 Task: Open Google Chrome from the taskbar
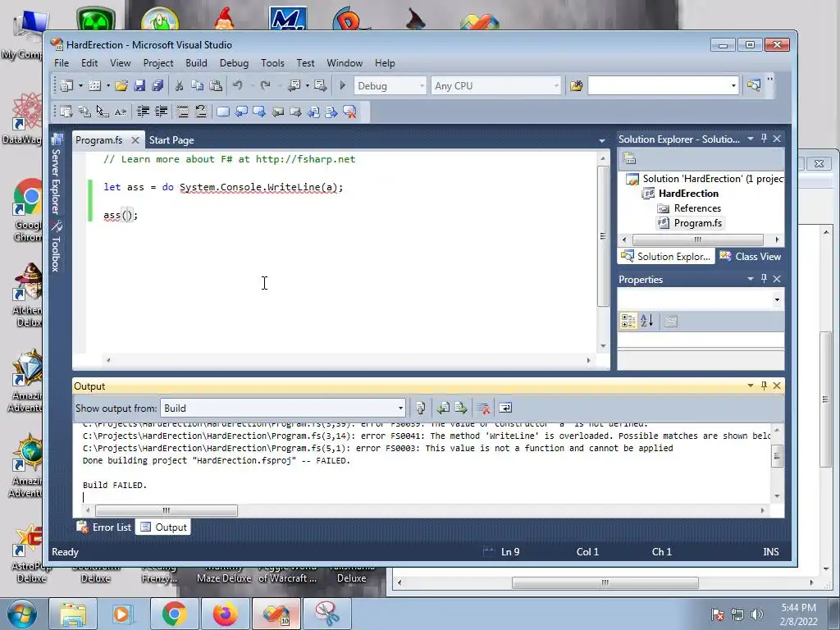pos(174,614)
